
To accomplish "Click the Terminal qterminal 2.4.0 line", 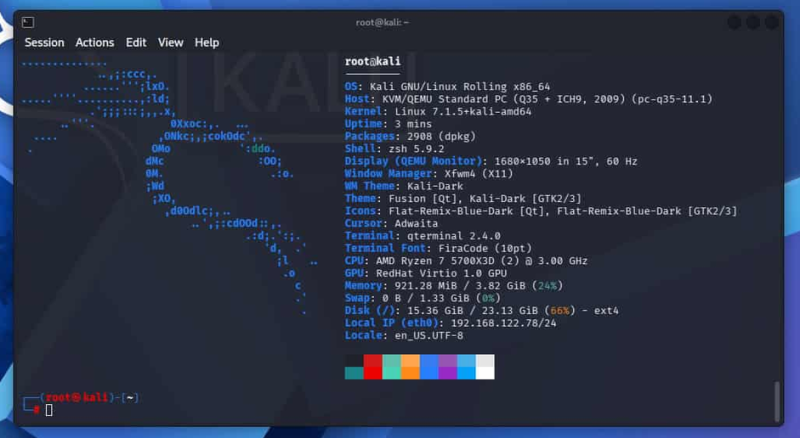I will tap(422, 236).
